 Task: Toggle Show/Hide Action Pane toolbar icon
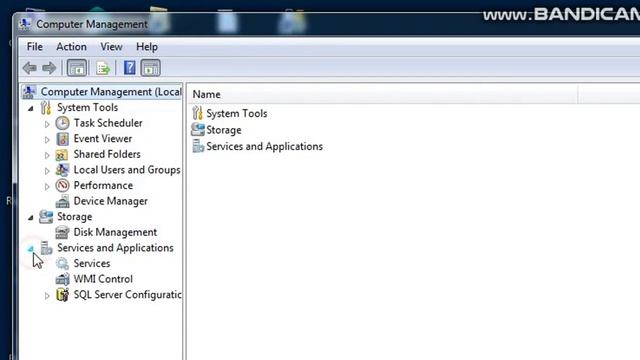click(x=151, y=68)
